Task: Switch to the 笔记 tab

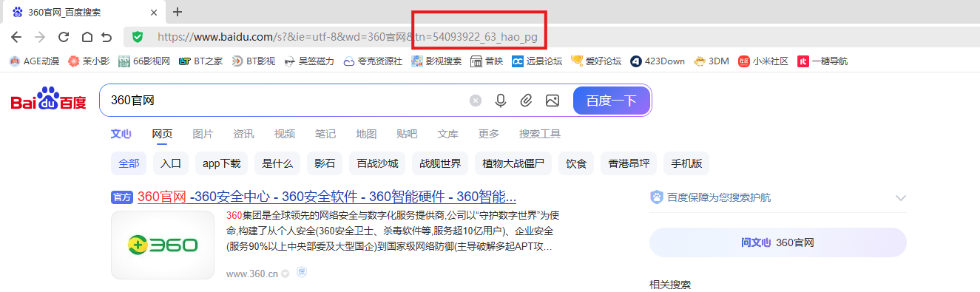Action: [x=325, y=134]
